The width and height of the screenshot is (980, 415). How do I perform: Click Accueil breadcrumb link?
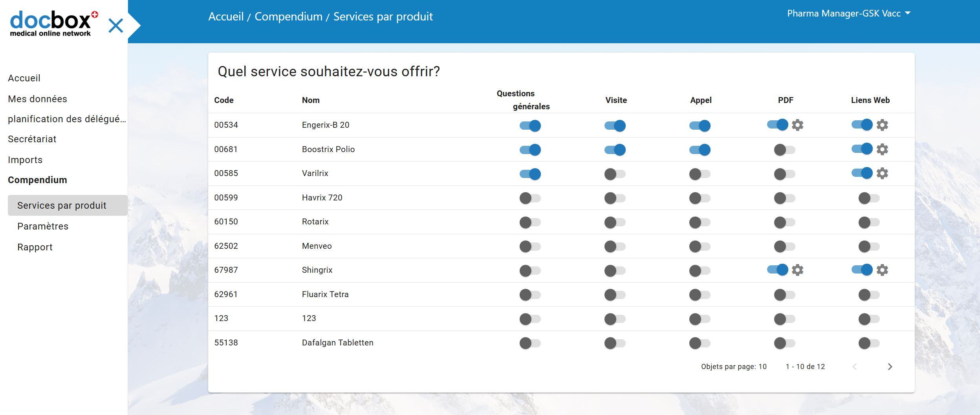(x=226, y=17)
